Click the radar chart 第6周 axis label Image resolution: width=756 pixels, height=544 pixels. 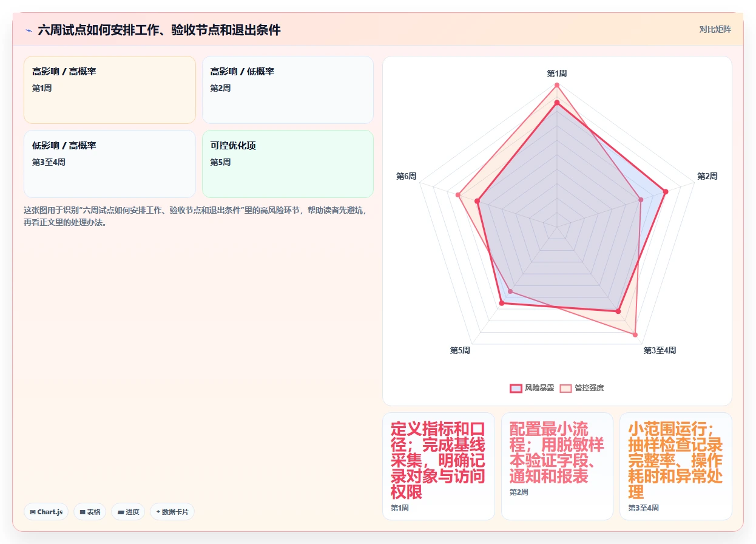pos(407,176)
